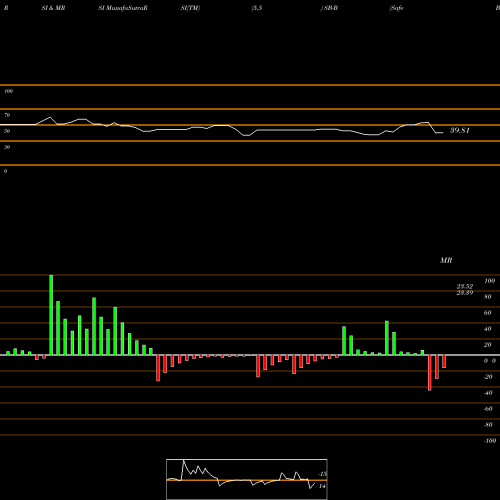Image resolution: width=500 pixels, height=500 pixels.
Task: Click the '(5,5' parameter text
Action: (257, 8)
